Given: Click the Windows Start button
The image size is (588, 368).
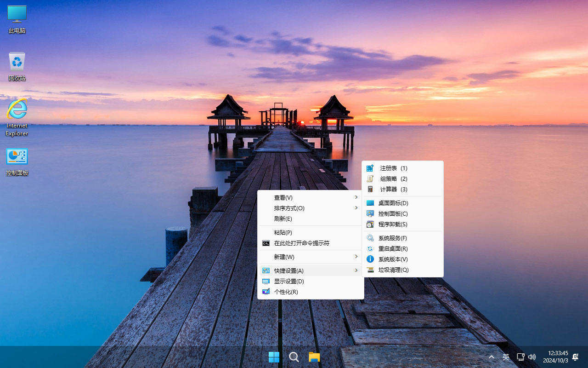Looking at the screenshot, I should click(274, 357).
